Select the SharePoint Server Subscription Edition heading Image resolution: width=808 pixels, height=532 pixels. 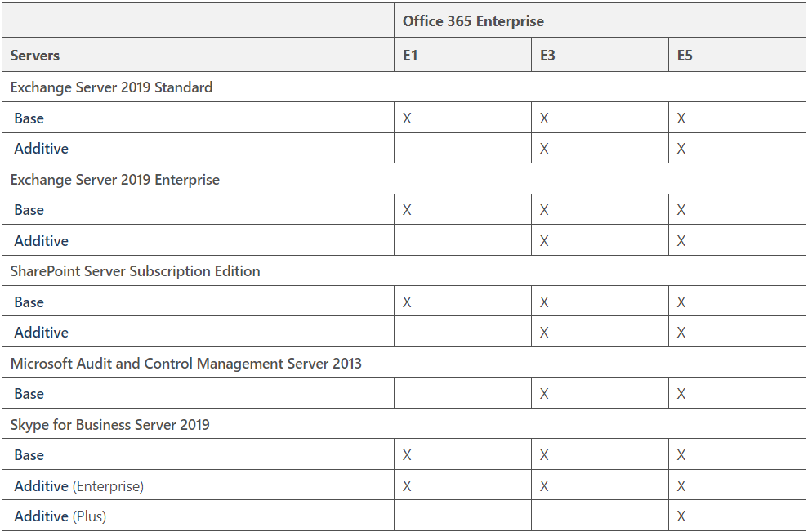pos(135,271)
